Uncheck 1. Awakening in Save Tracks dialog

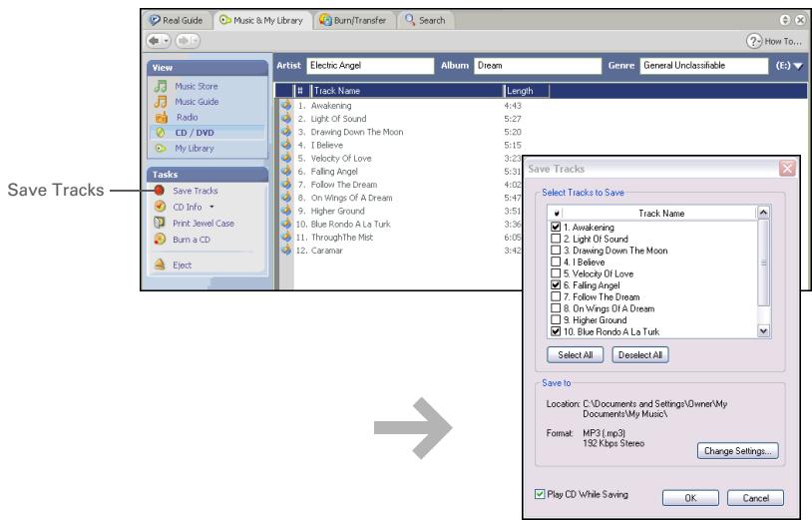tap(556, 227)
